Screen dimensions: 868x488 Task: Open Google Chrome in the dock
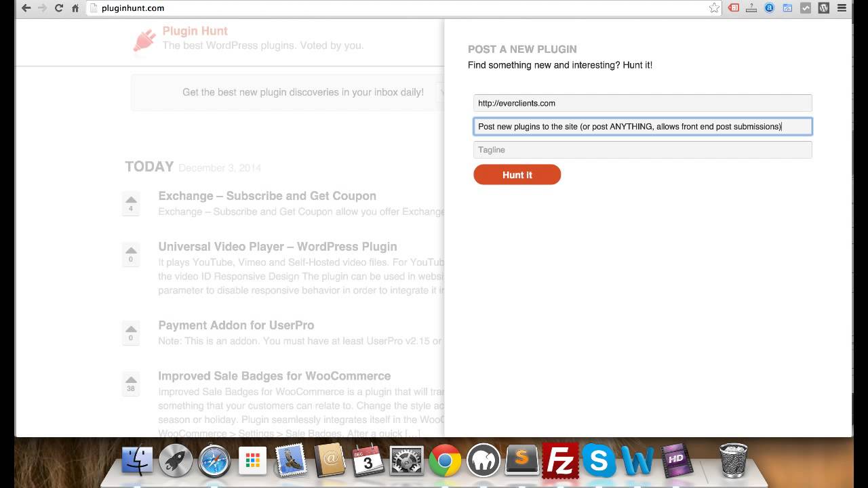coord(445,462)
